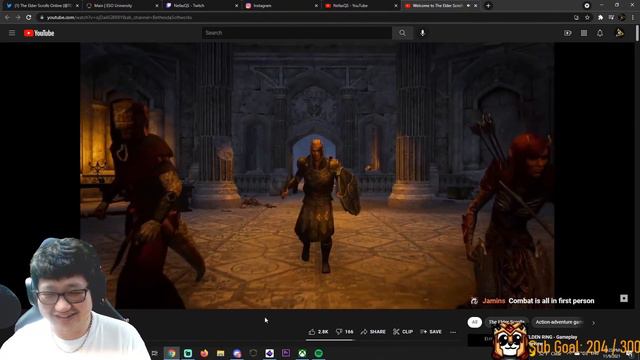Close the Instagram tab
Viewport: 640px width, 360px height.
click(316, 6)
